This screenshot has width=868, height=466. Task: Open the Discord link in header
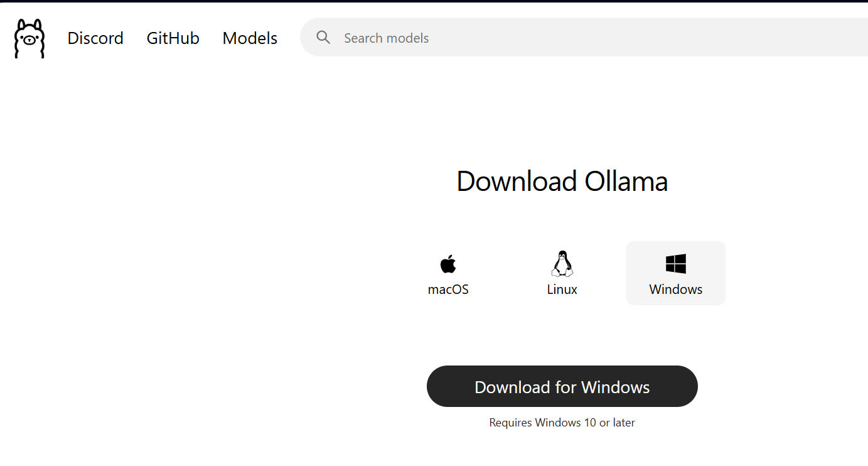tap(95, 38)
